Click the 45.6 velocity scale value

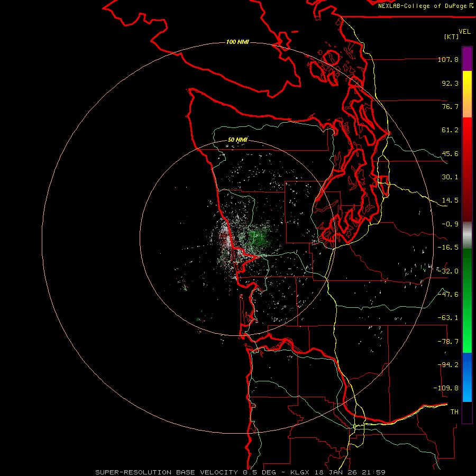(450, 153)
